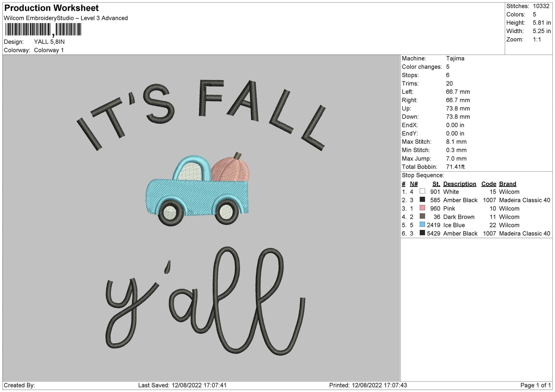The width and height of the screenshot is (555, 392).
Task: Click the 'Production Worksheet' title
Action: 51,8
